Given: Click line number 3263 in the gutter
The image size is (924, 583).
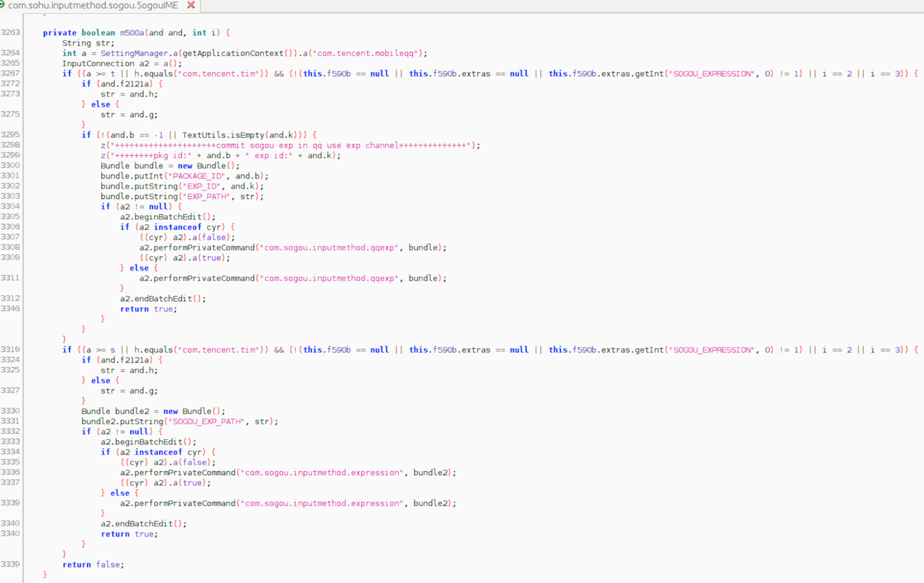Looking at the screenshot, I should pos(10,33).
